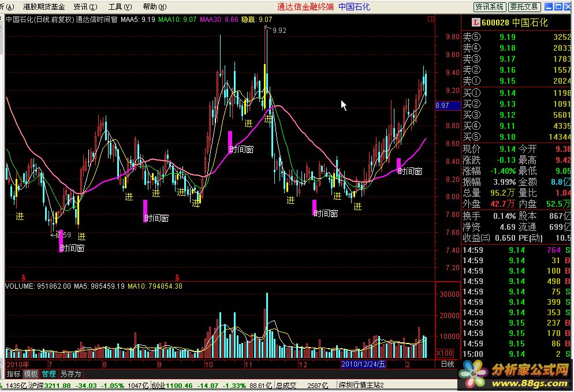Click the 深圳行情主站2 server status
The width and height of the screenshot is (574, 392).
point(361,385)
